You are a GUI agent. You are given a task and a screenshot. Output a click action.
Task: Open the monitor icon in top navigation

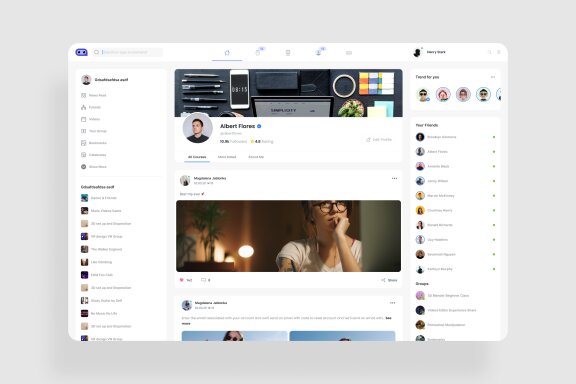(x=288, y=53)
